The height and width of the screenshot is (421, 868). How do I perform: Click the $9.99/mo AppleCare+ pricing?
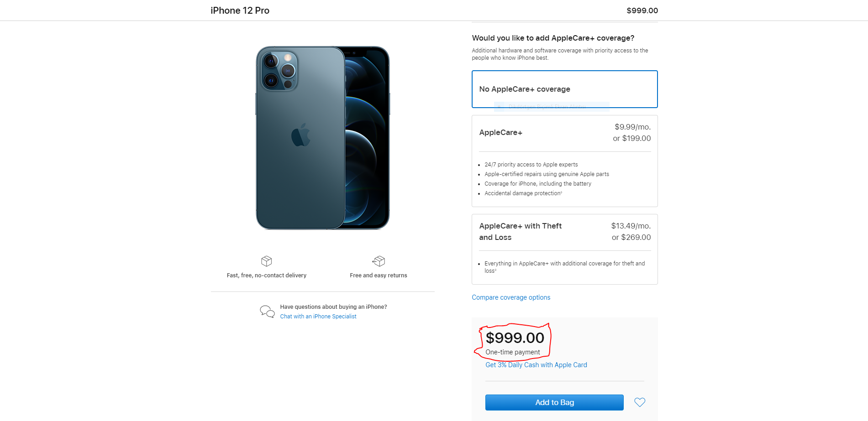(632, 127)
